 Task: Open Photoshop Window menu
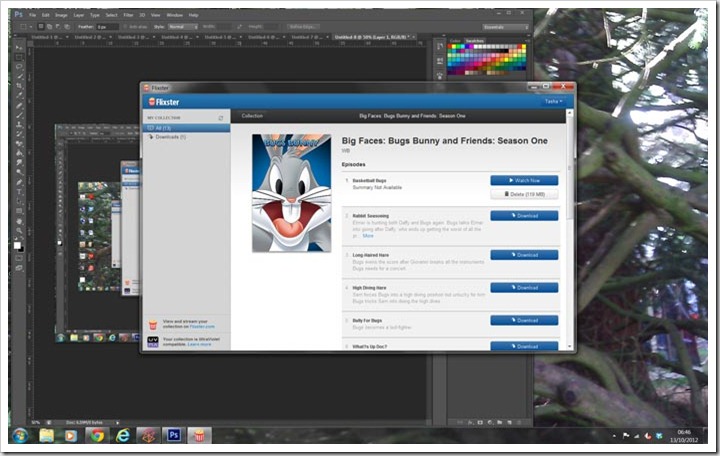click(x=174, y=15)
